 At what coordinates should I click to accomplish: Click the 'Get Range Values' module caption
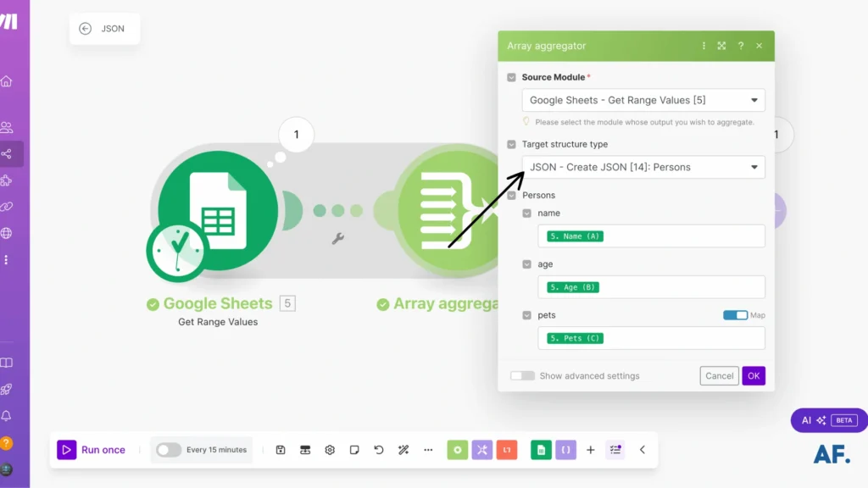(218, 322)
